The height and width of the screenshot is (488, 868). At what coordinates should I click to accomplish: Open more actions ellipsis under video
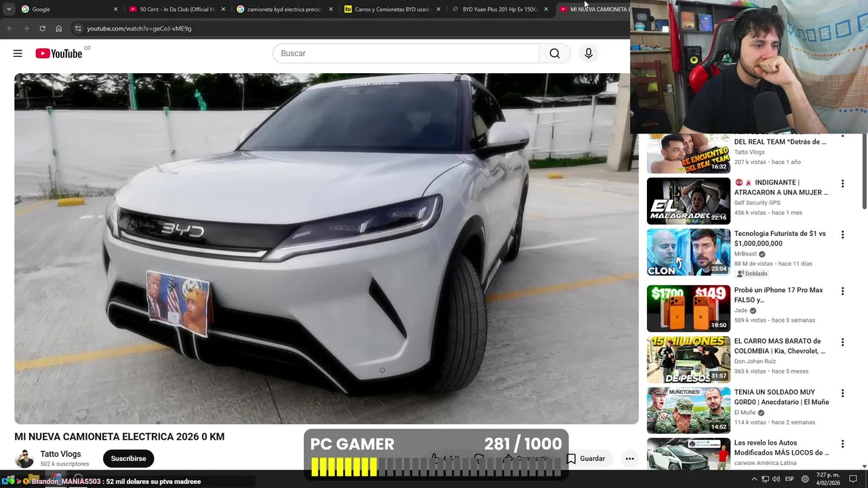[629, 459]
